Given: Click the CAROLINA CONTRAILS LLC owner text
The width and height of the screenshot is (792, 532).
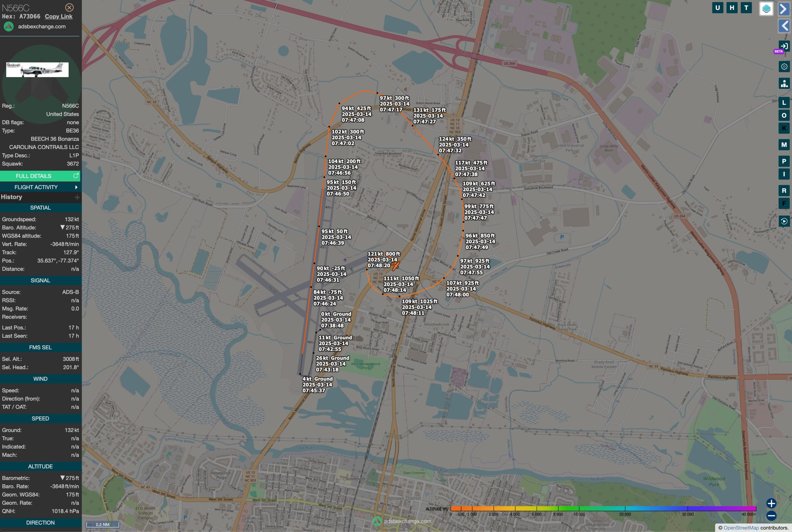Looking at the screenshot, I should coord(44,147).
